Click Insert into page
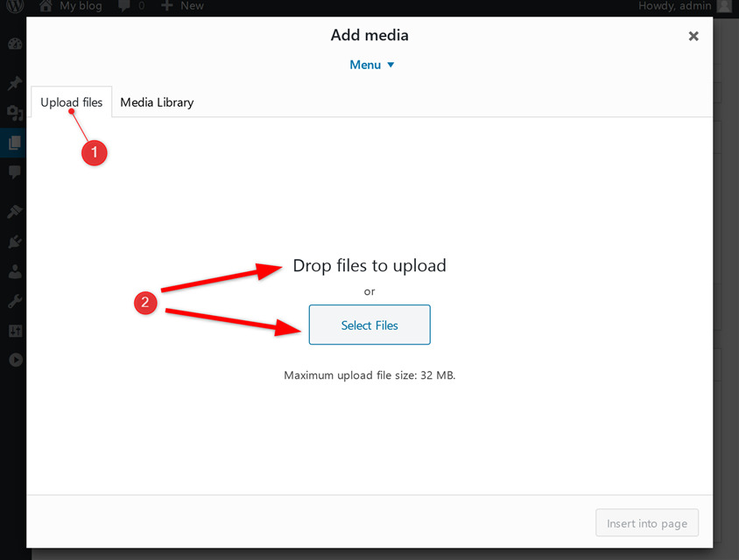739x560 pixels. 647,522
